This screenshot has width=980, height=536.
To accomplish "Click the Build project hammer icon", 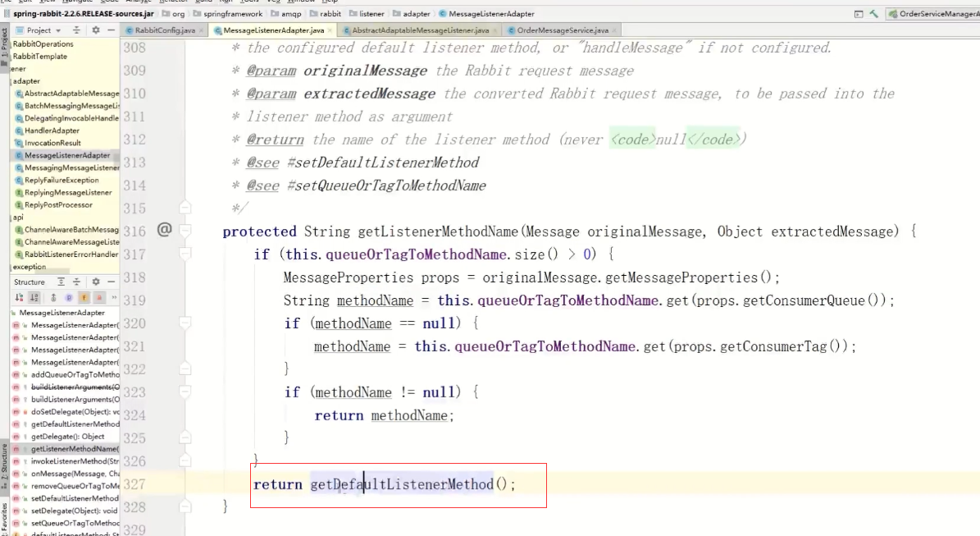I will [873, 14].
